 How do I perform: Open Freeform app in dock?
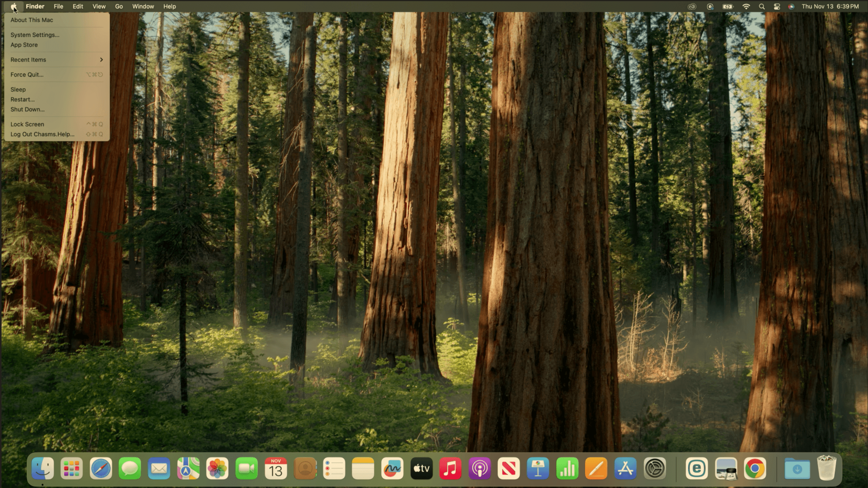pyautogui.click(x=392, y=469)
